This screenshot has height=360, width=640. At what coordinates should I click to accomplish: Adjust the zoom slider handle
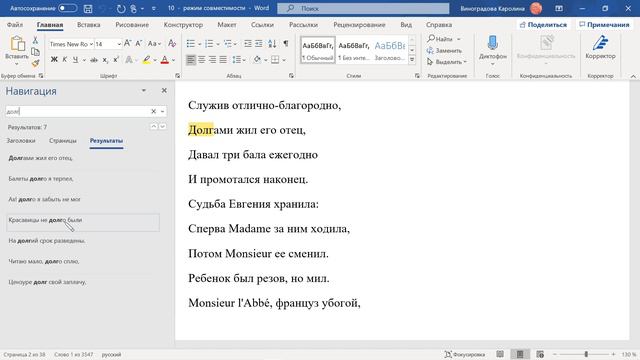click(586, 354)
